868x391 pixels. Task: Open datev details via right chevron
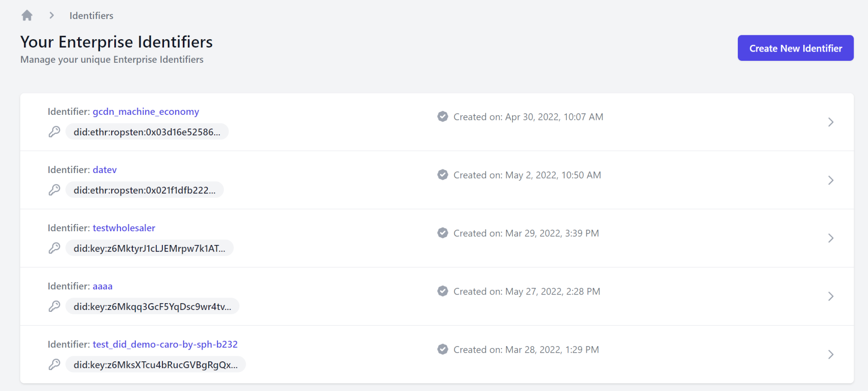tap(831, 180)
